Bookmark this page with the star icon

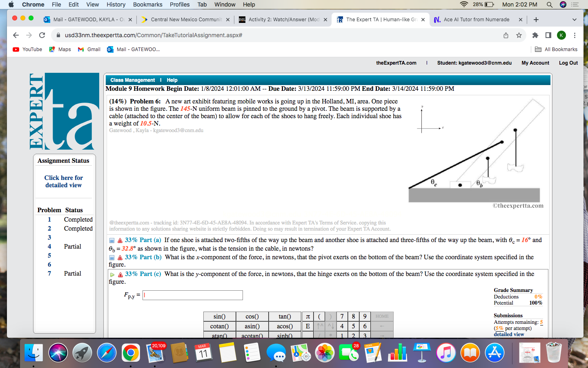click(519, 35)
